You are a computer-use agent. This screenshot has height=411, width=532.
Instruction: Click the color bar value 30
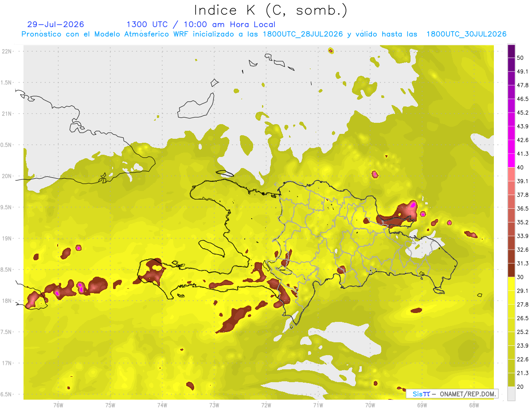[521, 277]
